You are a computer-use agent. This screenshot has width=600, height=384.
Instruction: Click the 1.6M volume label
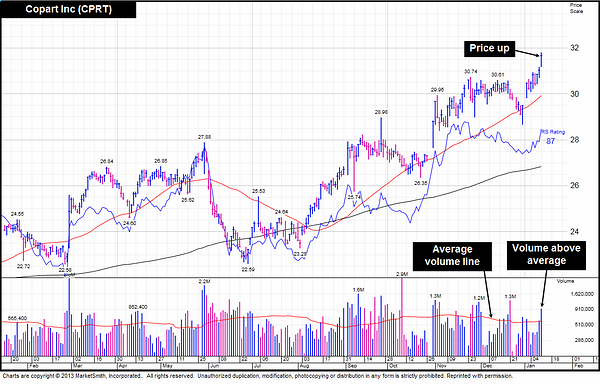pyautogui.click(x=359, y=290)
